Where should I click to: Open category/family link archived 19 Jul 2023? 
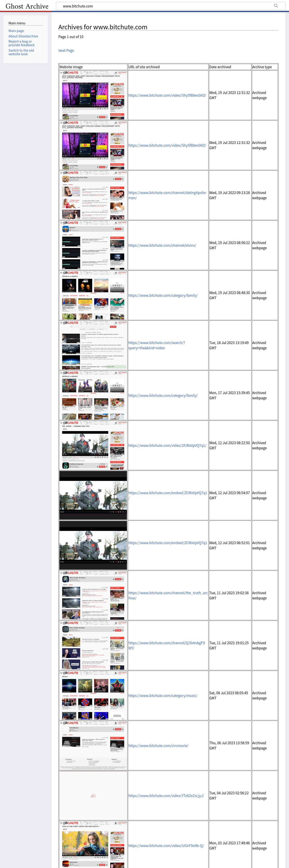click(x=163, y=295)
